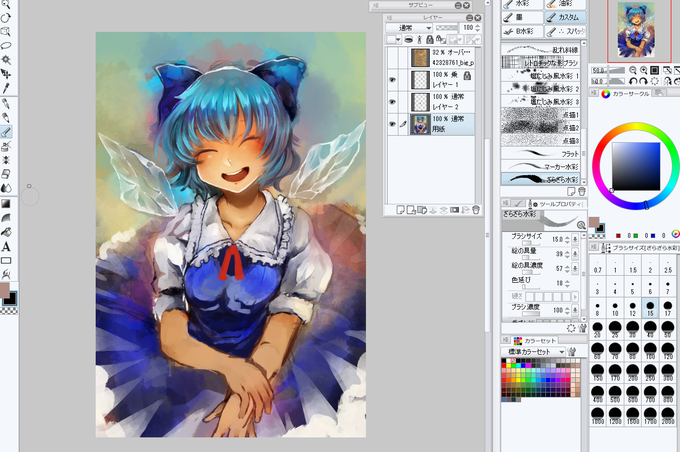Open the sub tool detail wrench icon
Screen dimensions: 680x452
582,328
